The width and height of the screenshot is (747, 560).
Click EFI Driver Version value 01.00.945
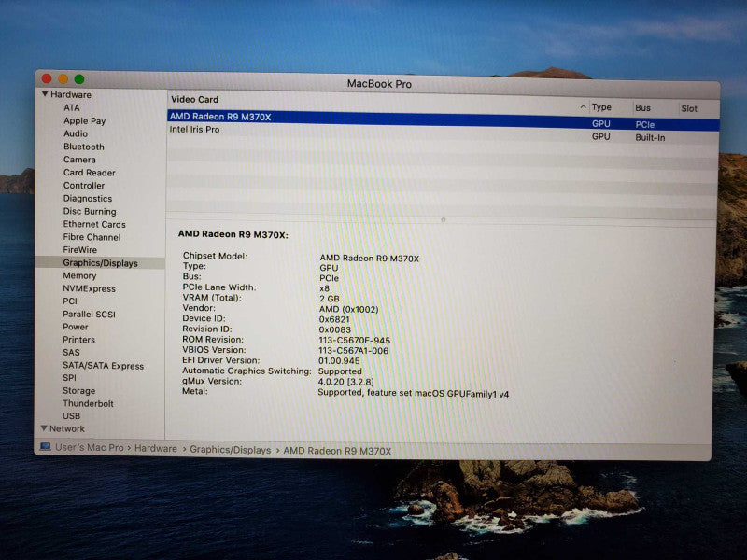(339, 361)
